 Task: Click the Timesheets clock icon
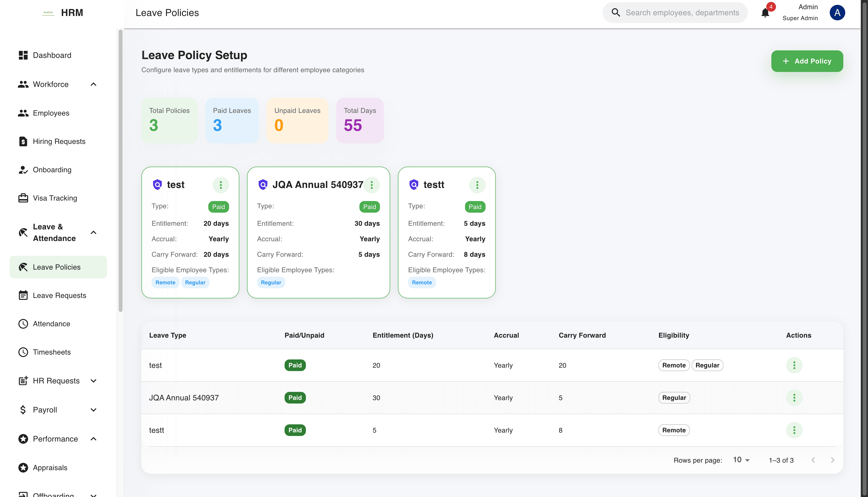(23, 352)
